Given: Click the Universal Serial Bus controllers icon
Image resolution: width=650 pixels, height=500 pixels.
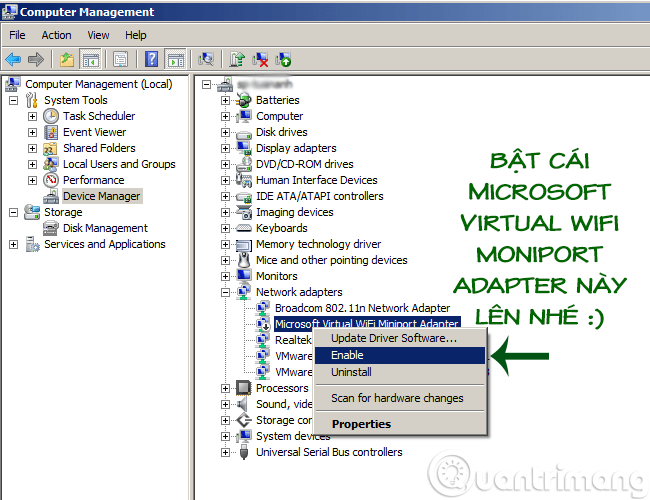Looking at the screenshot, I should (x=244, y=452).
